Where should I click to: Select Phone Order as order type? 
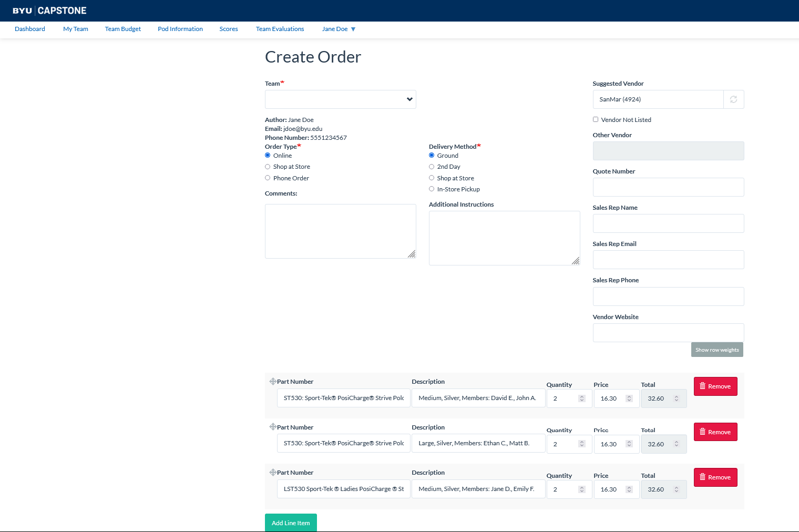(x=268, y=178)
